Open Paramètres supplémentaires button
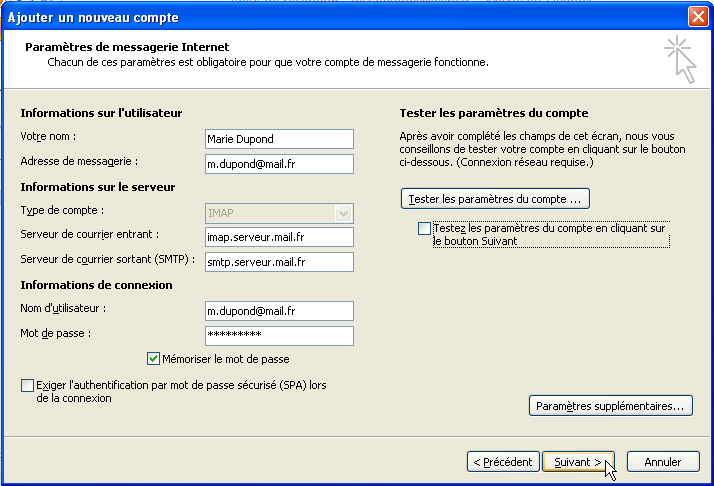Image resolution: width=714 pixels, height=486 pixels. (611, 406)
